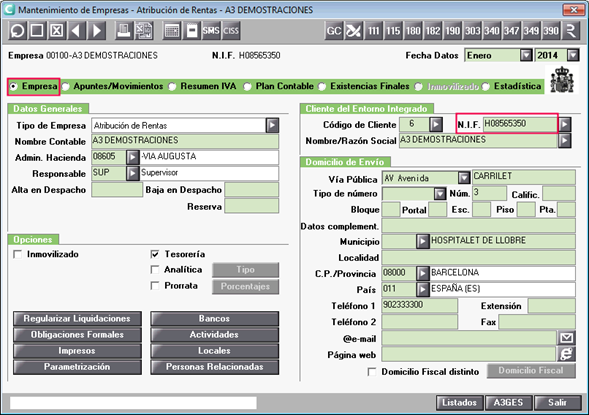
Task: Open the Impresos button
Action: [x=77, y=351]
